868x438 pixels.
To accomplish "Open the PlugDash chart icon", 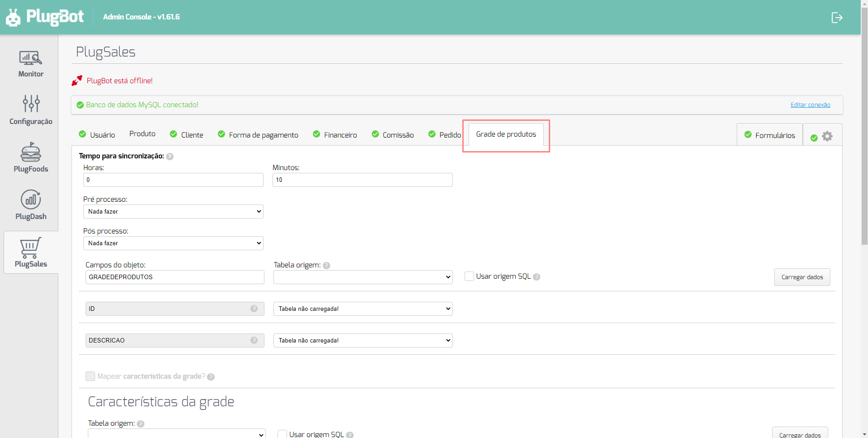I will (x=31, y=200).
